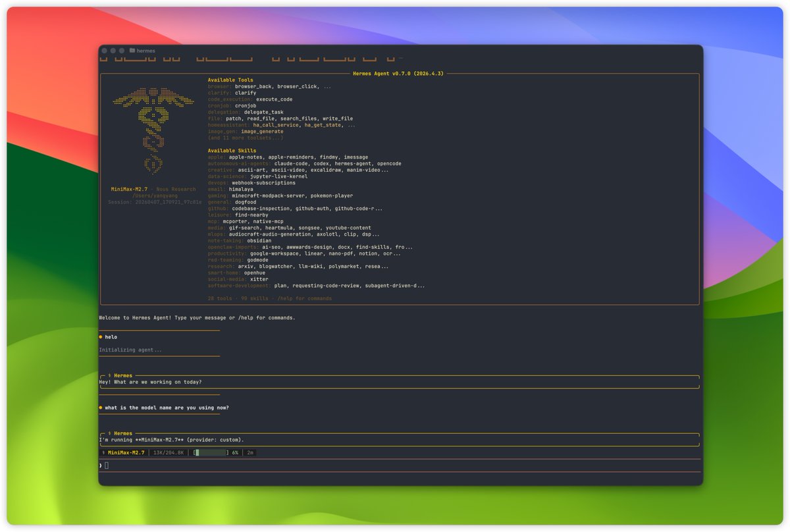Screen dimensions: 790x532
Task: Minimize the hermes terminal window
Action: click(x=113, y=51)
